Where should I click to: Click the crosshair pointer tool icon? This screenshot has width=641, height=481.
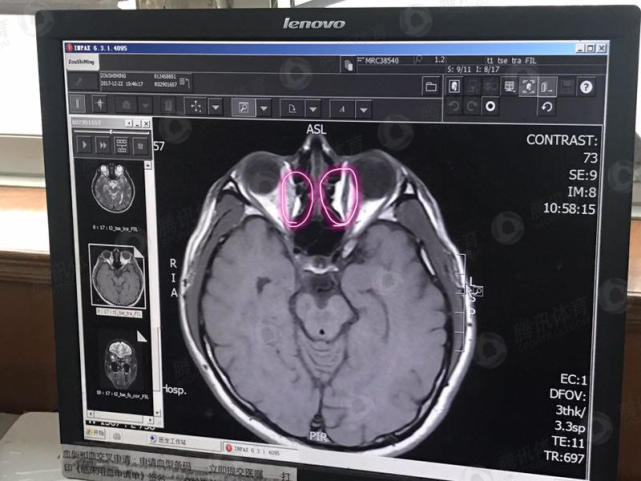[x=100, y=104]
